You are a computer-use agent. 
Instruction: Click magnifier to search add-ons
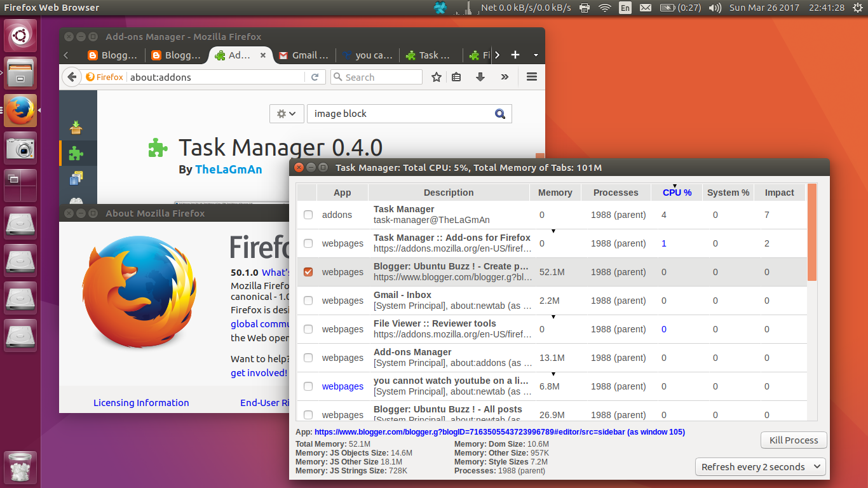pyautogui.click(x=500, y=114)
